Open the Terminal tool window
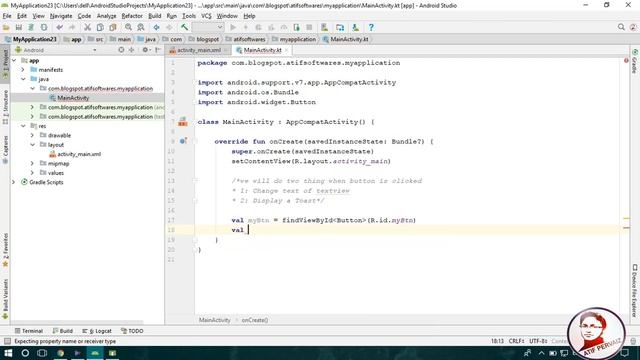The height and width of the screenshot is (360, 640). pyautogui.click(x=29, y=331)
